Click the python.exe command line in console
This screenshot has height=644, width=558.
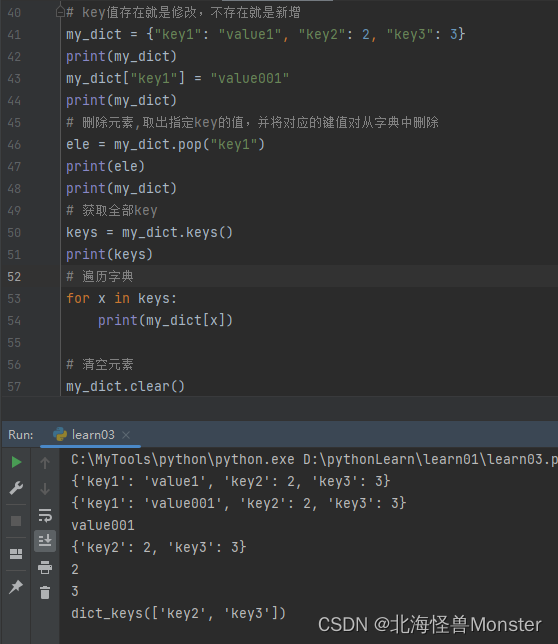pyautogui.click(x=314, y=459)
